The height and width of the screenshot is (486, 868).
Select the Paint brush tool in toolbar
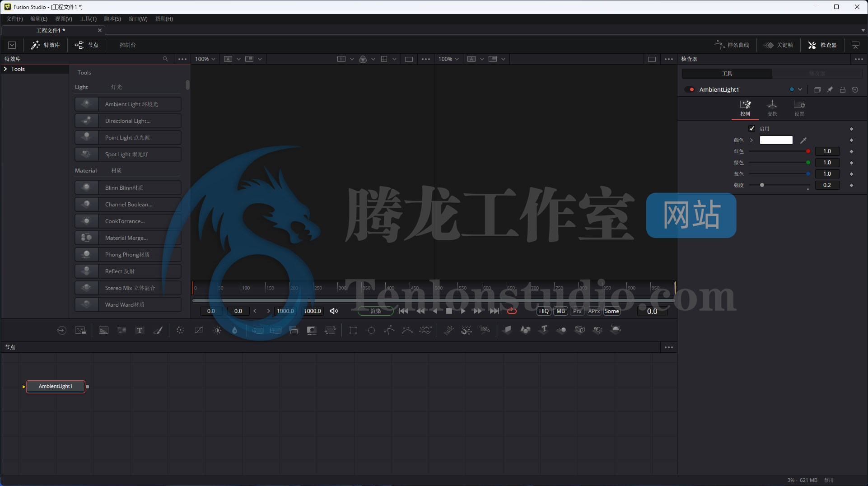[x=158, y=330]
